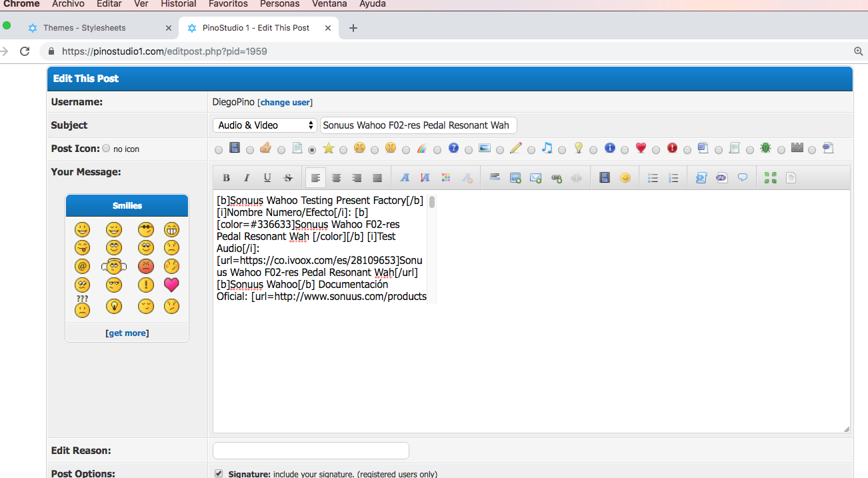Image resolution: width=868 pixels, height=478 pixels.
Task: Apply strikethrough formatting in editor toolbar
Action: point(288,178)
